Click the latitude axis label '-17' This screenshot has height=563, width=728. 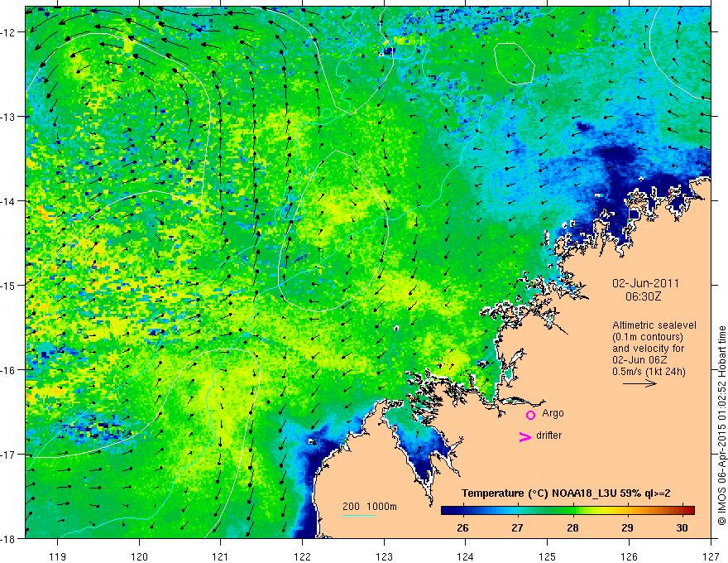[x=8, y=454]
